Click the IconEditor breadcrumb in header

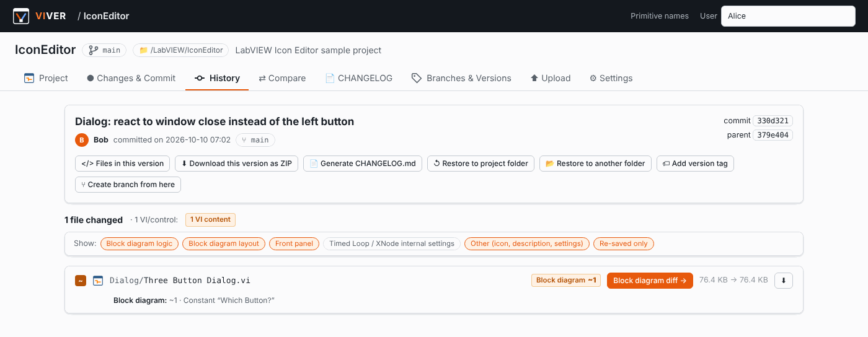point(107,16)
